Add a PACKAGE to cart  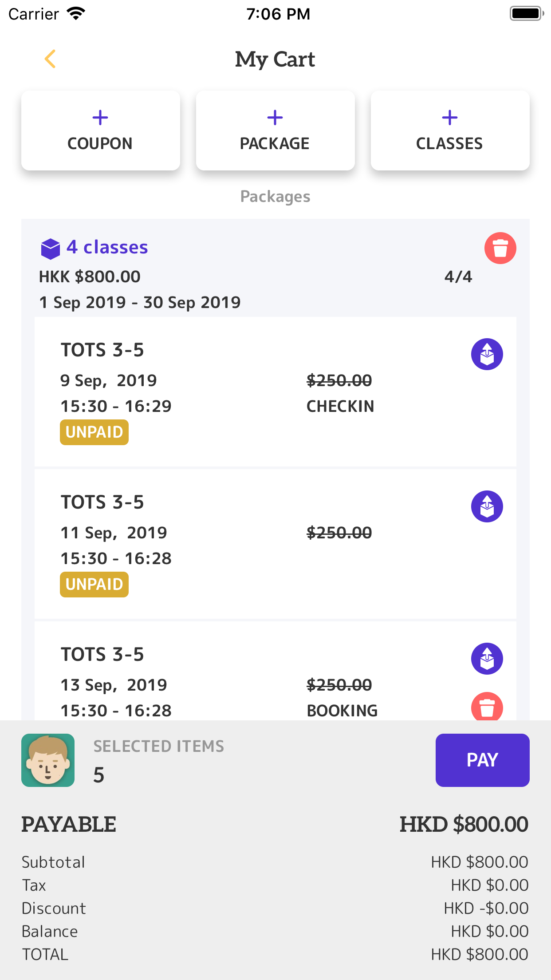click(275, 130)
